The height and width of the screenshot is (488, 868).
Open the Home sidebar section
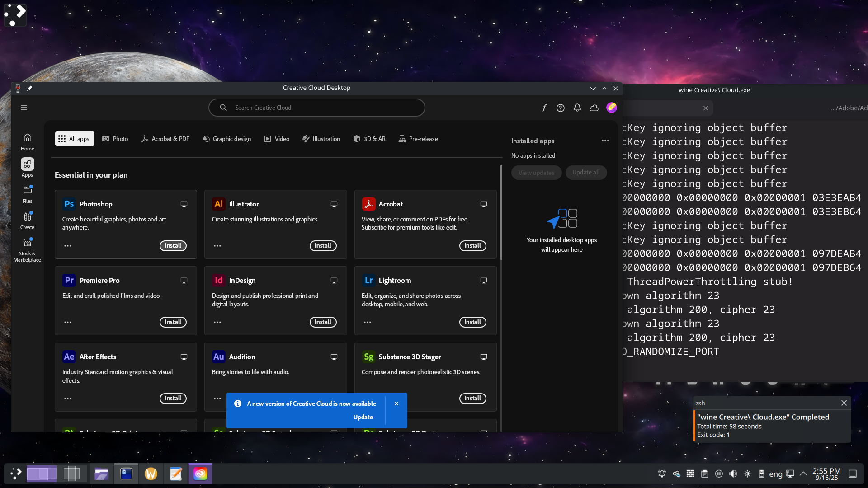(x=27, y=141)
